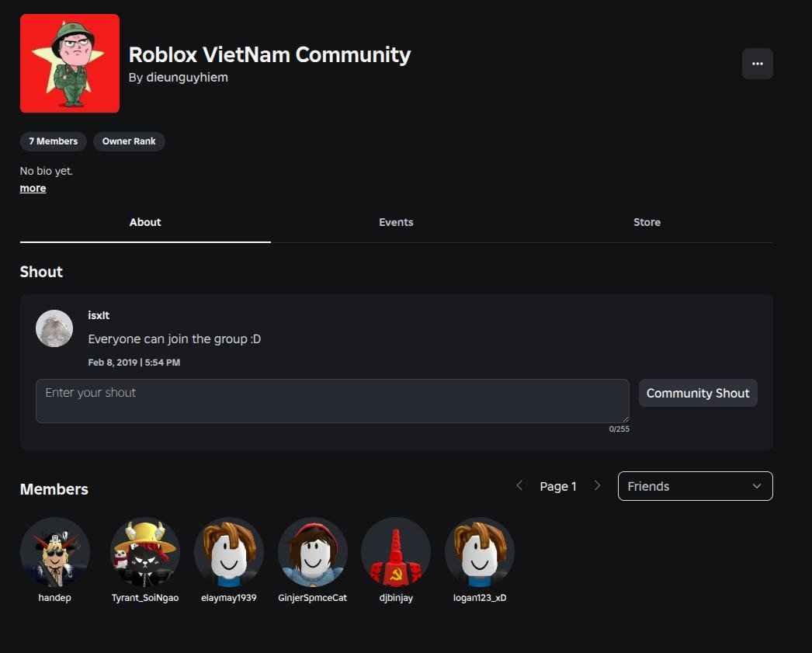Open the three-dot community options menu
Screen dimensions: 812x653
757,64
